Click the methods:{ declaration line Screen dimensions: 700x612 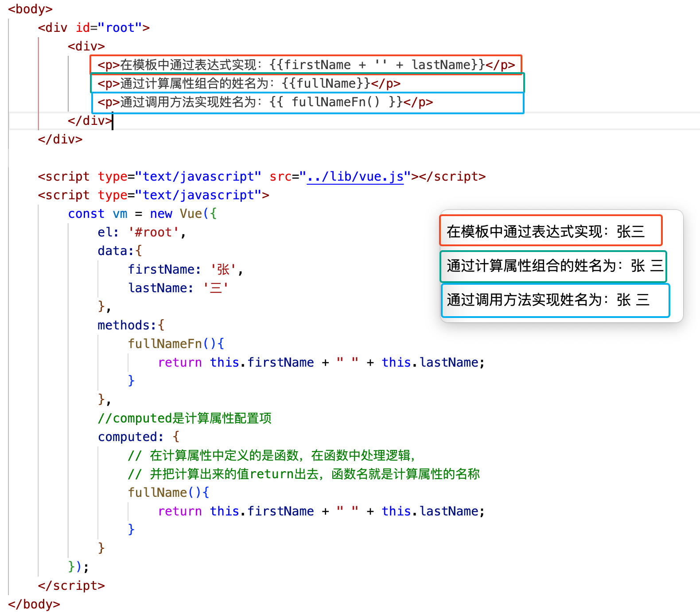click(x=131, y=325)
